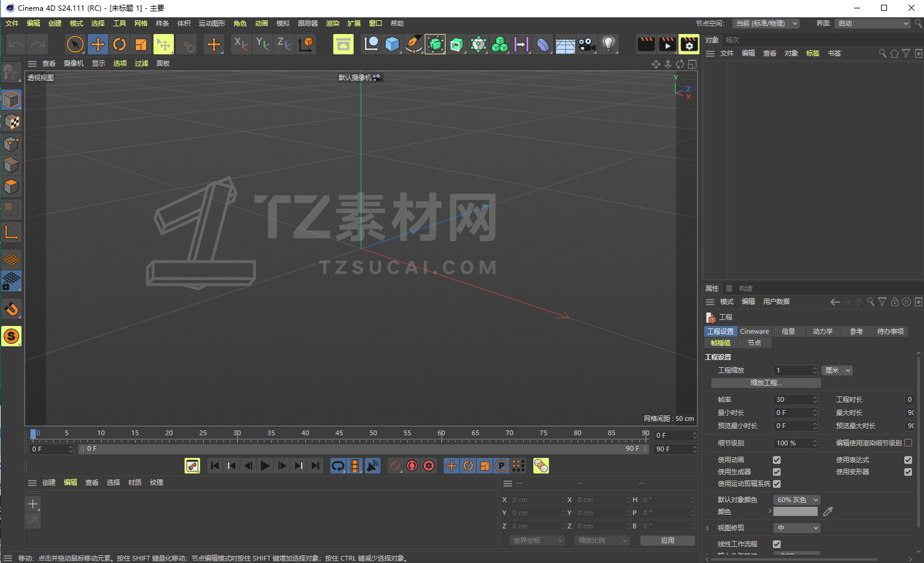924x563 pixels.
Task: Click the Undo arrow icon
Action: [16, 44]
